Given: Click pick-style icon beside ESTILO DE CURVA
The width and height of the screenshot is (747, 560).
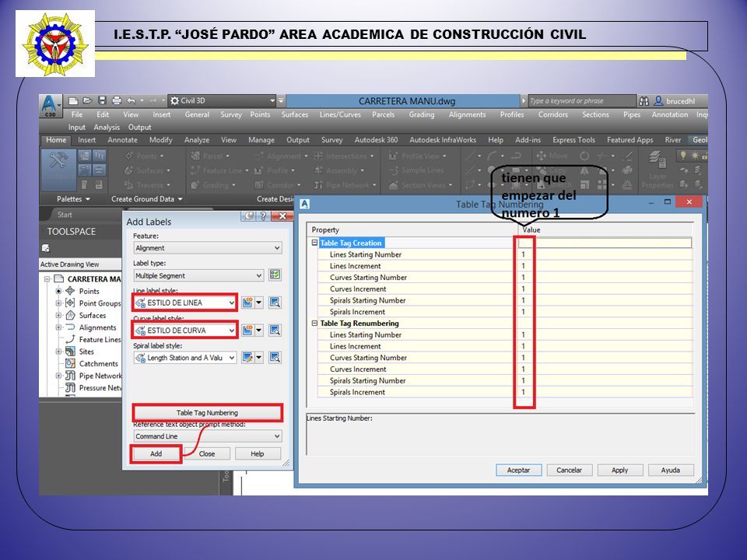Looking at the screenshot, I should 275,330.
